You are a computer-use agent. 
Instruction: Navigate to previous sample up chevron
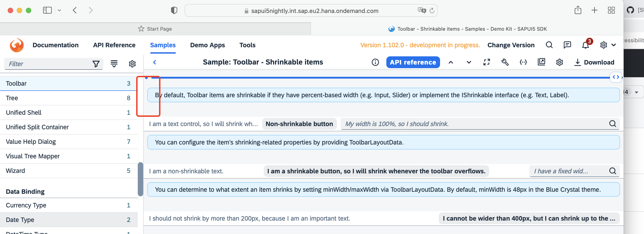[450, 62]
